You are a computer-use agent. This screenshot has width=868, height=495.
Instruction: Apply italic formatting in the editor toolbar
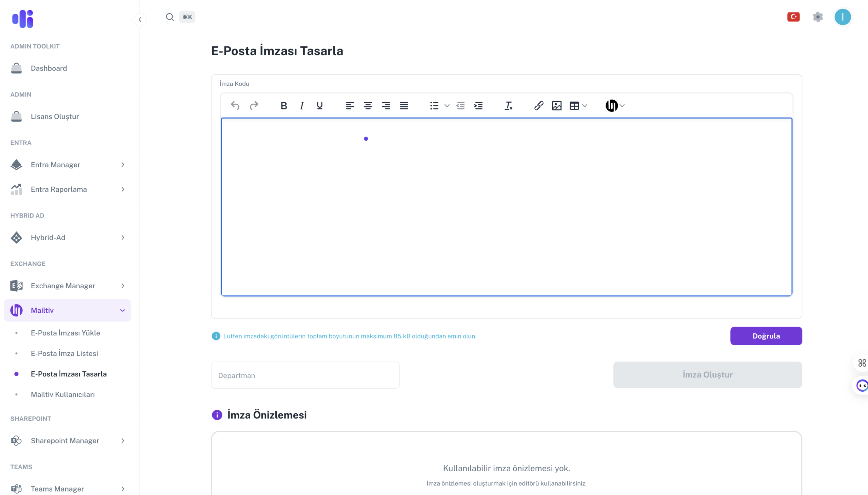[x=302, y=106]
